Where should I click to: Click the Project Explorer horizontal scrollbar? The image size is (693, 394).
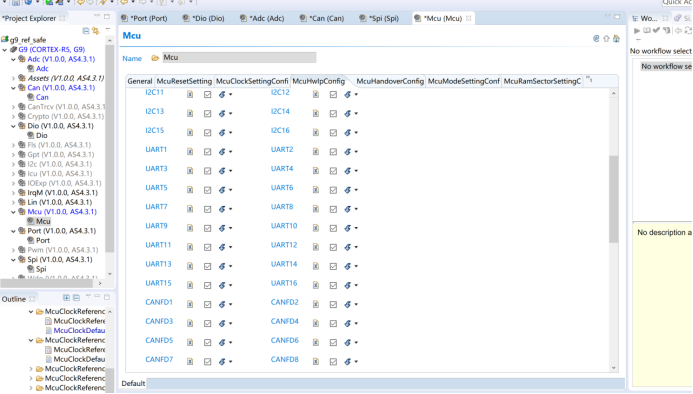(47, 283)
